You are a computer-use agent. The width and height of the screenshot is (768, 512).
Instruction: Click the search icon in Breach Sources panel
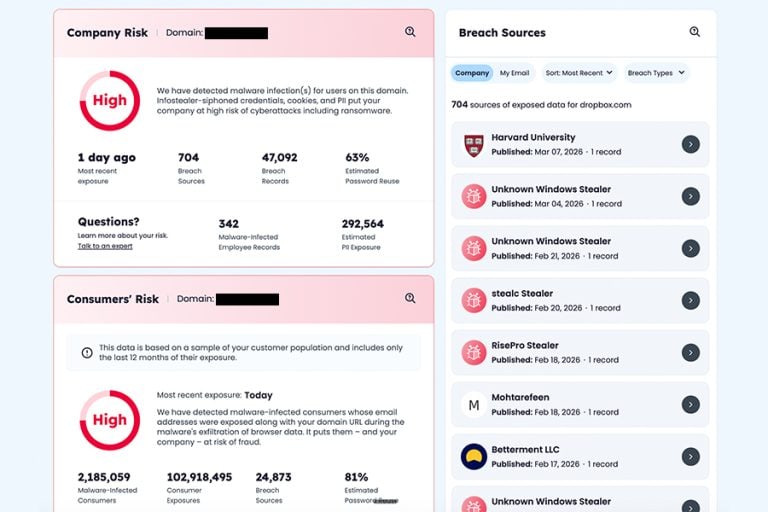695,32
